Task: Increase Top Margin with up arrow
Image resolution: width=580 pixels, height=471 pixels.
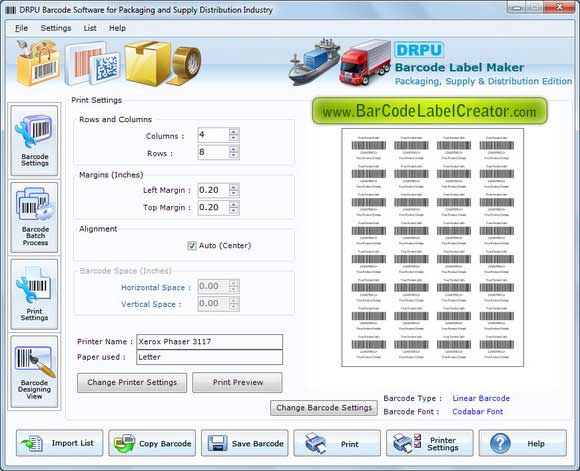Action: pos(233,204)
